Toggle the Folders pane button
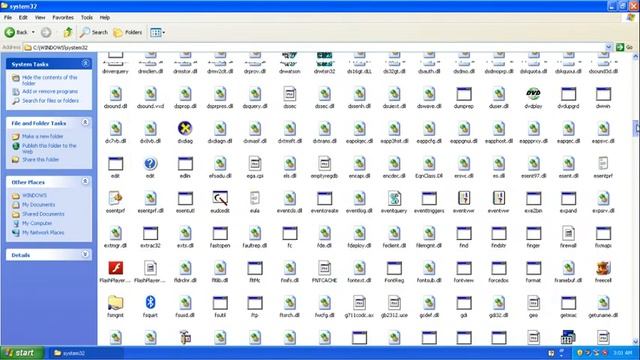 point(128,32)
